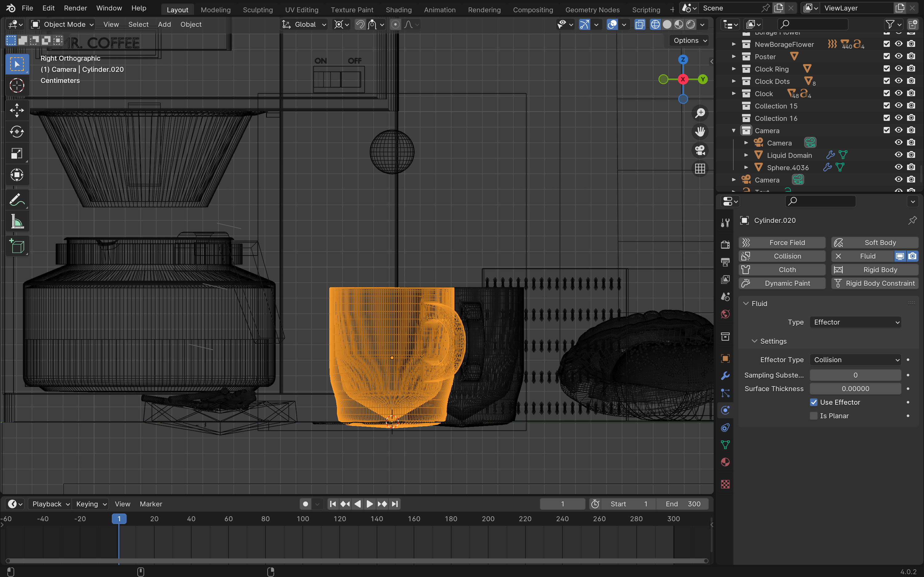
Task: Open View Layer properties tab
Action: pyautogui.click(x=725, y=279)
